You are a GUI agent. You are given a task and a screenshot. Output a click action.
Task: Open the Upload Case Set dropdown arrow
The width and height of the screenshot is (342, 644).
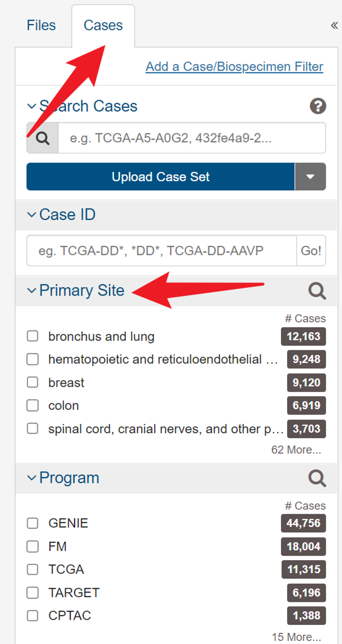310,176
